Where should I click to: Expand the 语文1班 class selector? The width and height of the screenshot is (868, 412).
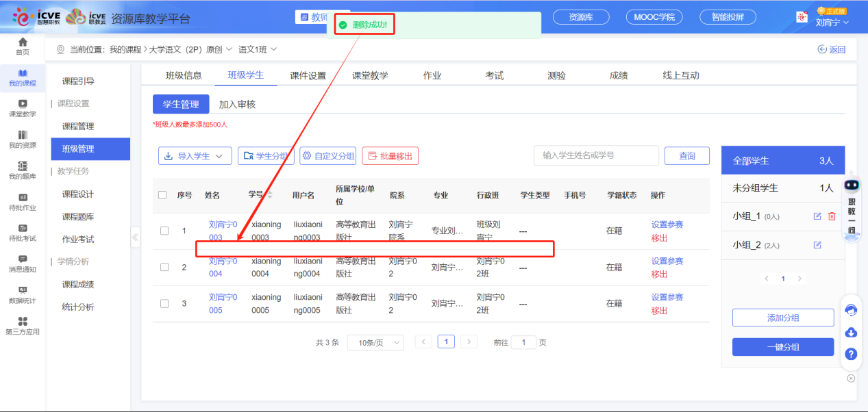258,49
